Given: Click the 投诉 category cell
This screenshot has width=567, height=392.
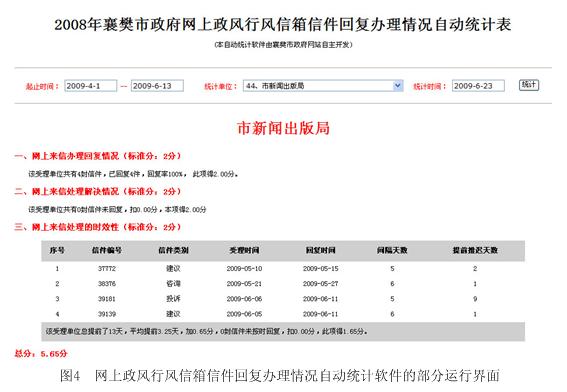Looking at the screenshot, I should (x=173, y=299).
